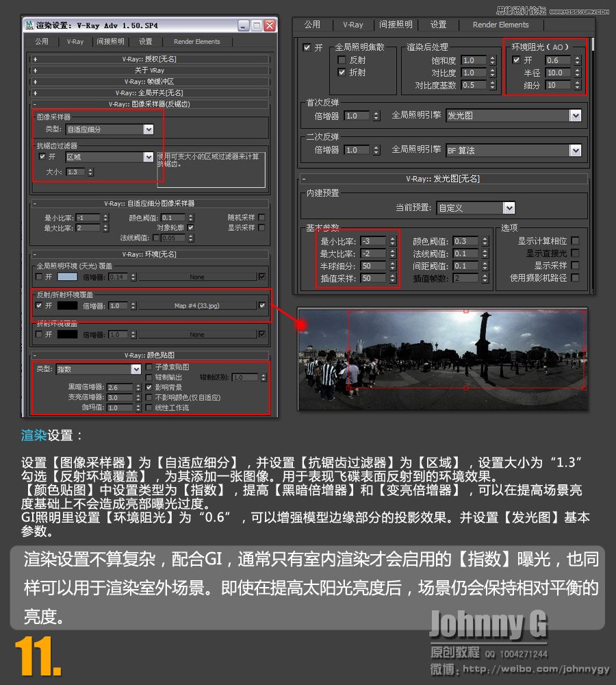This screenshot has width=616, height=685.
Task: Toggle the 开 checkbox in 环境阻光（AO）group
Action: pyautogui.click(x=515, y=59)
